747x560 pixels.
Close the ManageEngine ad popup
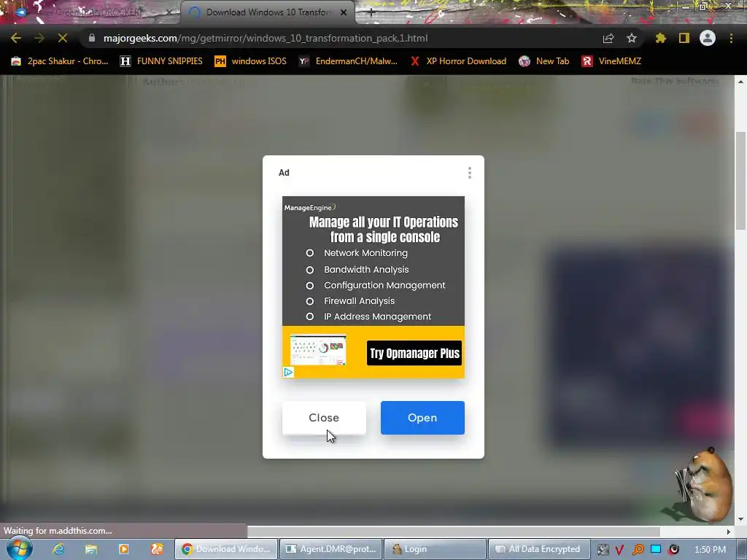[324, 418]
